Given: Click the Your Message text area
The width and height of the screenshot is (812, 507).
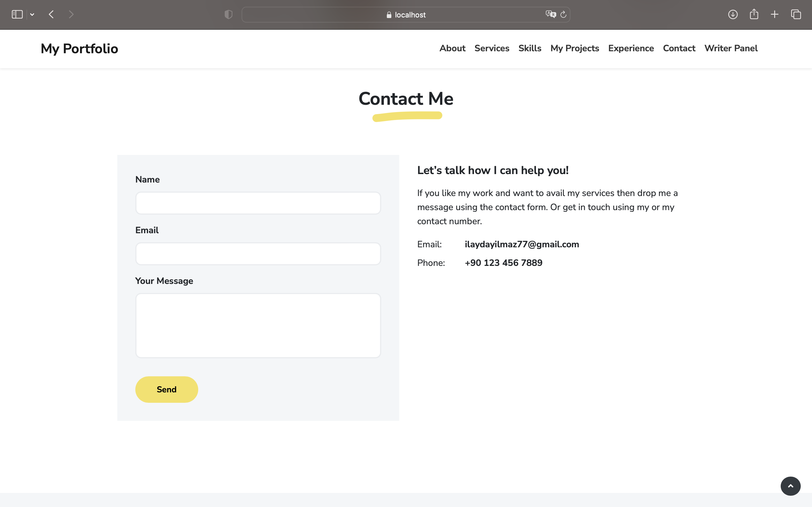Looking at the screenshot, I should click(x=258, y=325).
